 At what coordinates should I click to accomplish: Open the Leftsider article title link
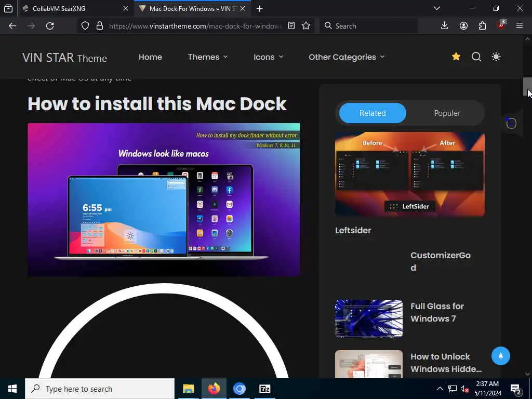point(353,230)
